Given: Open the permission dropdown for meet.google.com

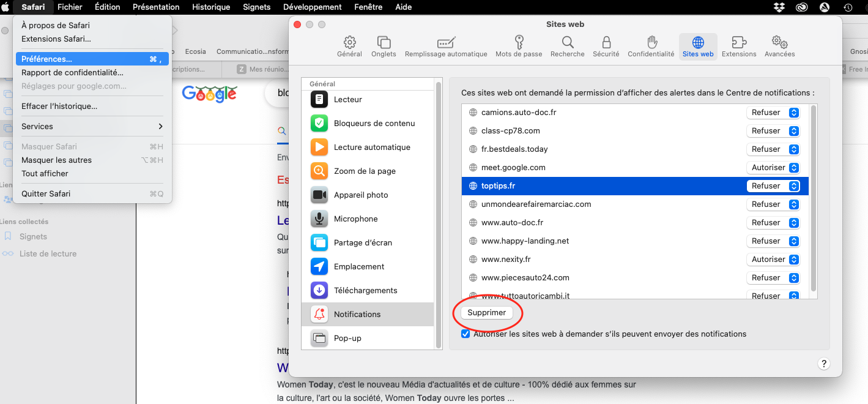Looking at the screenshot, I should [773, 167].
